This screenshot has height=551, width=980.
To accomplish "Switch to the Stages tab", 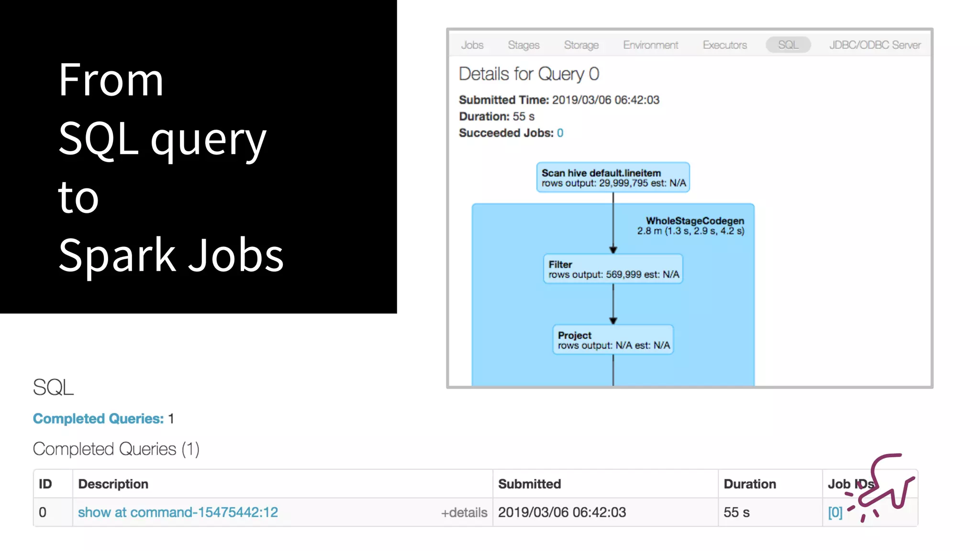I will click(523, 45).
